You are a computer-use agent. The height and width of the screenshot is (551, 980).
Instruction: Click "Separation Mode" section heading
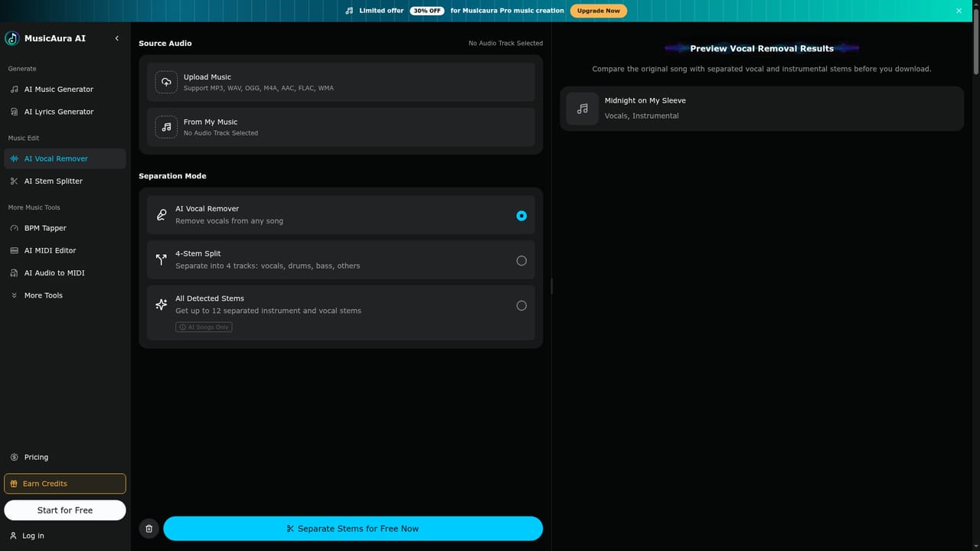pos(172,176)
